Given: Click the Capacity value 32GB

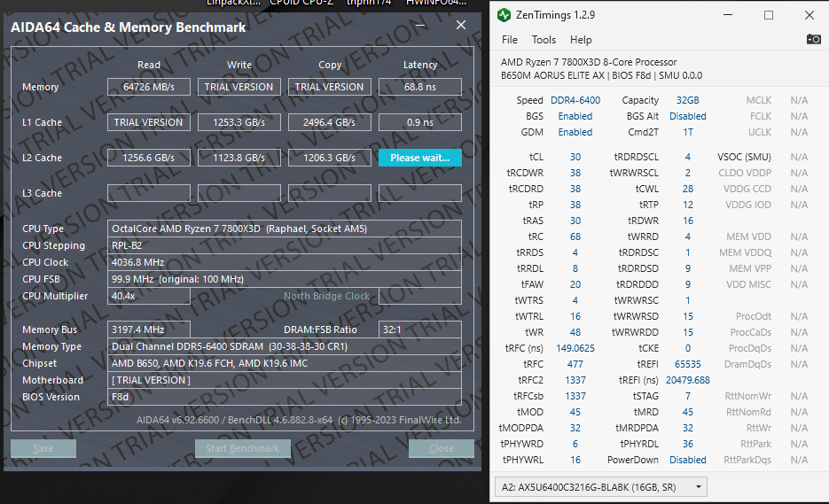Looking at the screenshot, I should point(688,100).
